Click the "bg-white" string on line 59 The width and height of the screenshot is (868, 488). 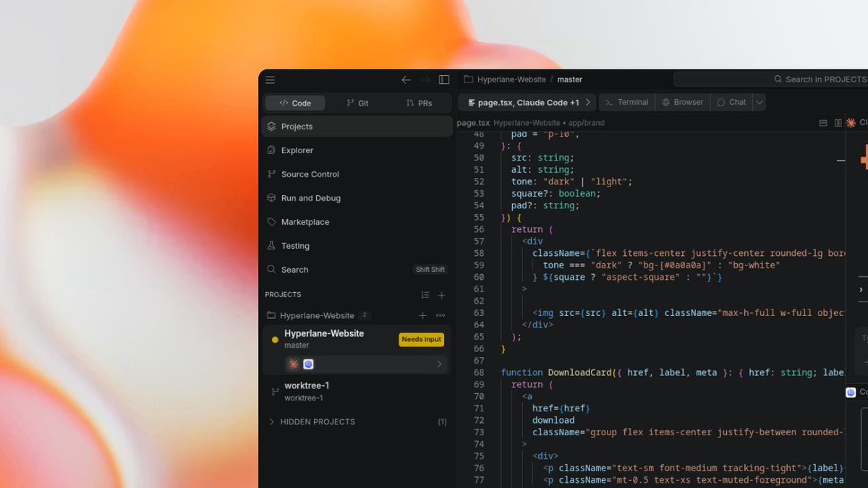click(x=754, y=265)
